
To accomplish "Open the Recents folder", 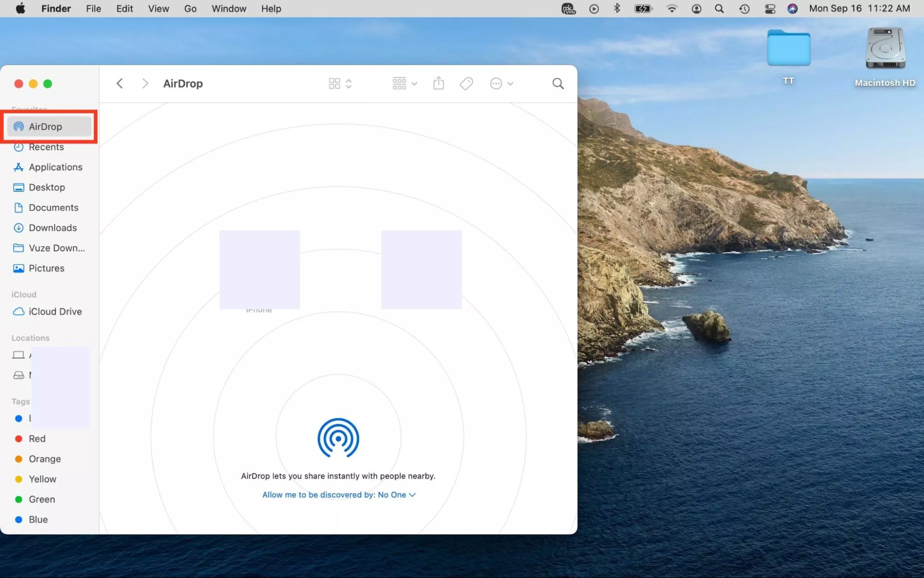I will click(46, 147).
